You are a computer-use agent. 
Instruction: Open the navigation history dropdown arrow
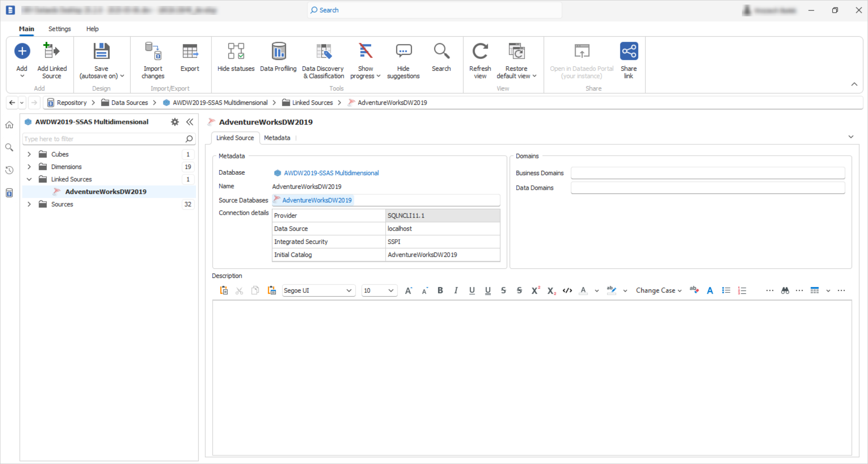click(22, 103)
